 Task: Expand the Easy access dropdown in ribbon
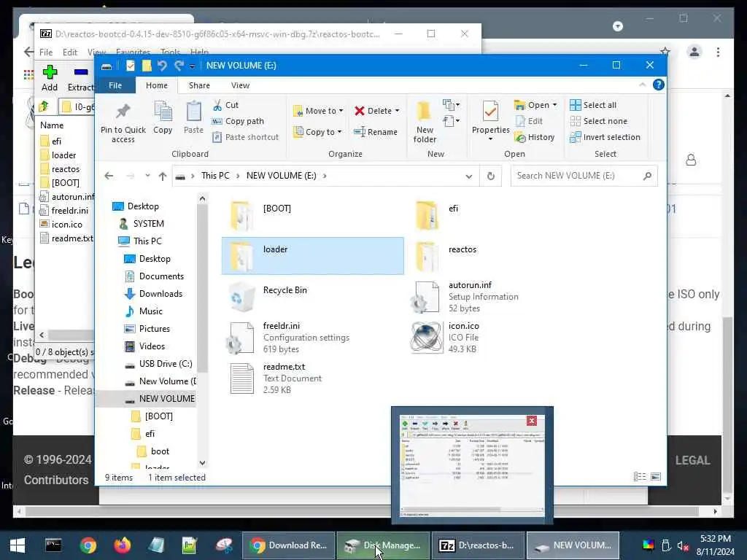[451, 121]
